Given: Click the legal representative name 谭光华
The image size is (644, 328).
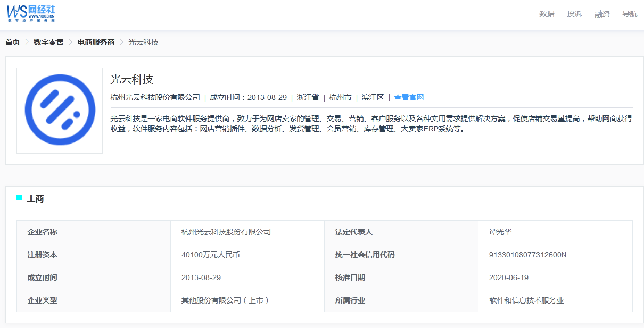Looking at the screenshot, I should (500, 232).
